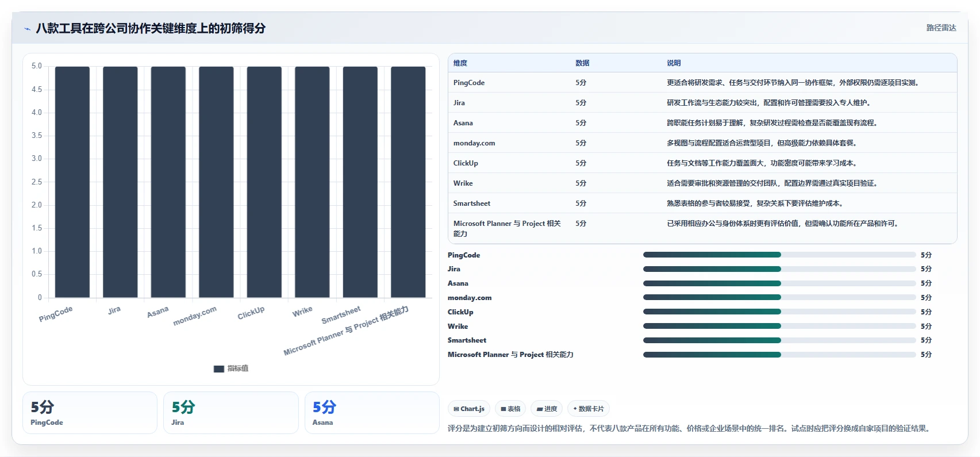The width and height of the screenshot is (980, 457).
Task: Click the Jira bar in chart
Action: click(x=120, y=182)
